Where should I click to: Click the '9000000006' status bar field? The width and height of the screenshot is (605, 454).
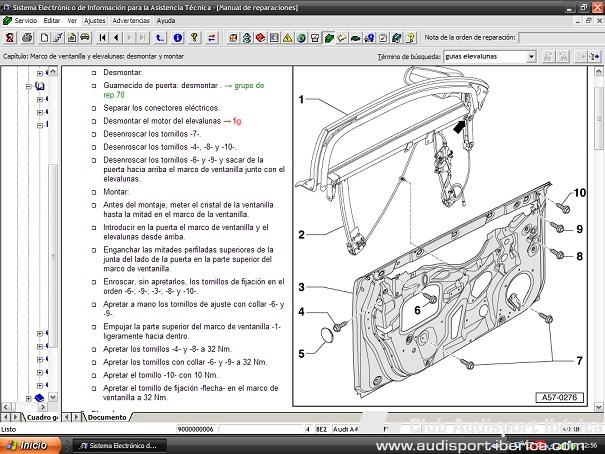point(196,429)
